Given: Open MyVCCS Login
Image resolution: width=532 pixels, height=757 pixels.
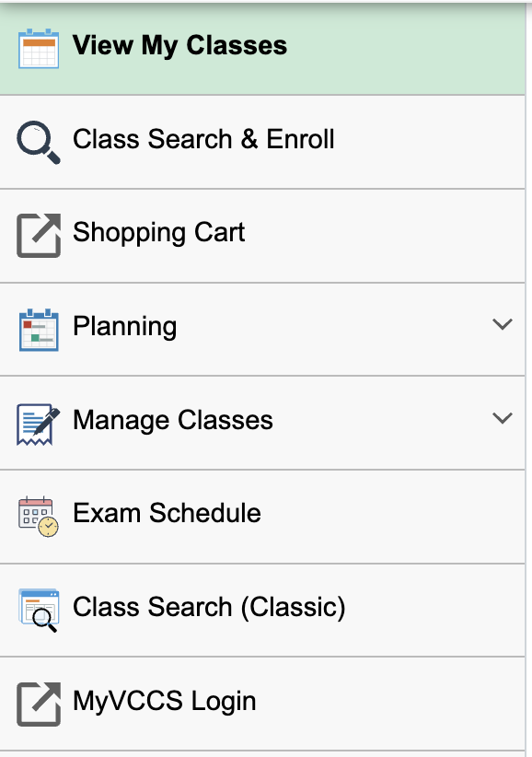Looking at the screenshot, I should click(164, 701).
